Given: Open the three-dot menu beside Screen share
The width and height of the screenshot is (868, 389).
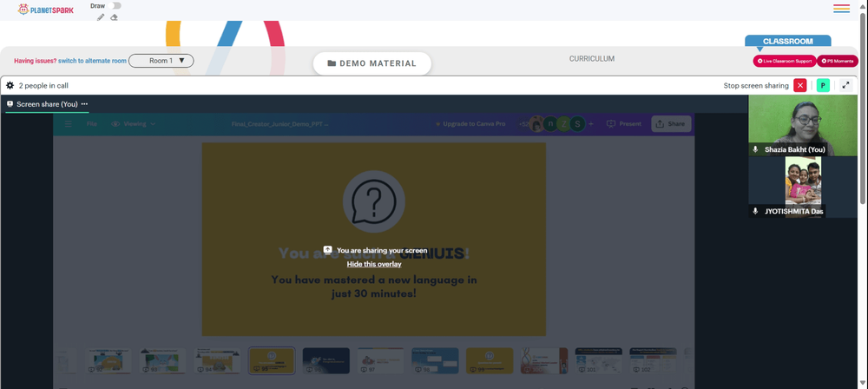Looking at the screenshot, I should [x=84, y=104].
